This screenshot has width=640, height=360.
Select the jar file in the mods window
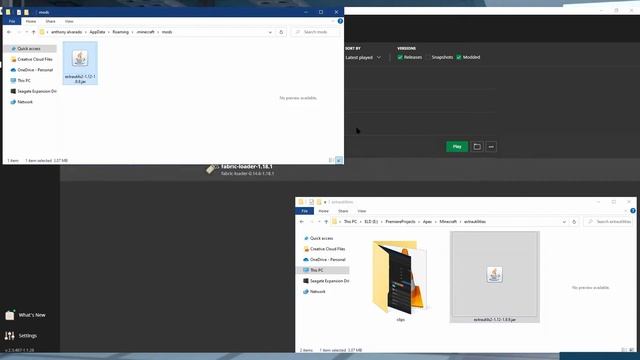point(80,63)
